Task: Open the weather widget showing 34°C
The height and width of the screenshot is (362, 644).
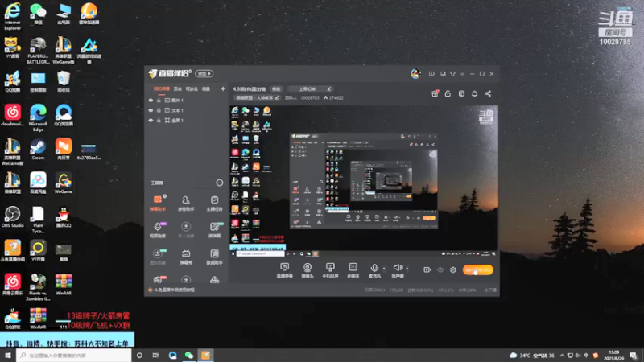Action: point(531,355)
